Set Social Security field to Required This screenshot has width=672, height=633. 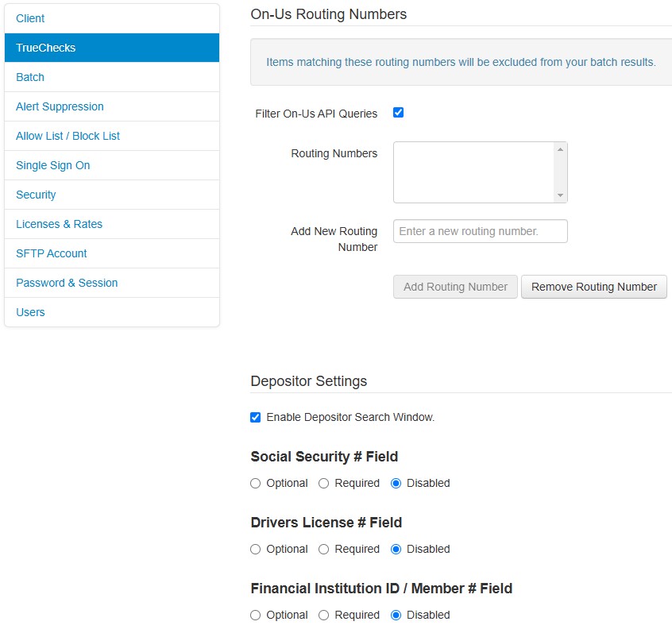pyautogui.click(x=323, y=484)
